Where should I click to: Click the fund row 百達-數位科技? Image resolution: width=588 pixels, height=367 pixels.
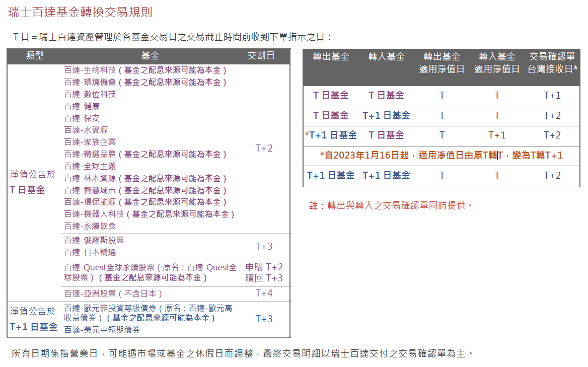[90, 95]
